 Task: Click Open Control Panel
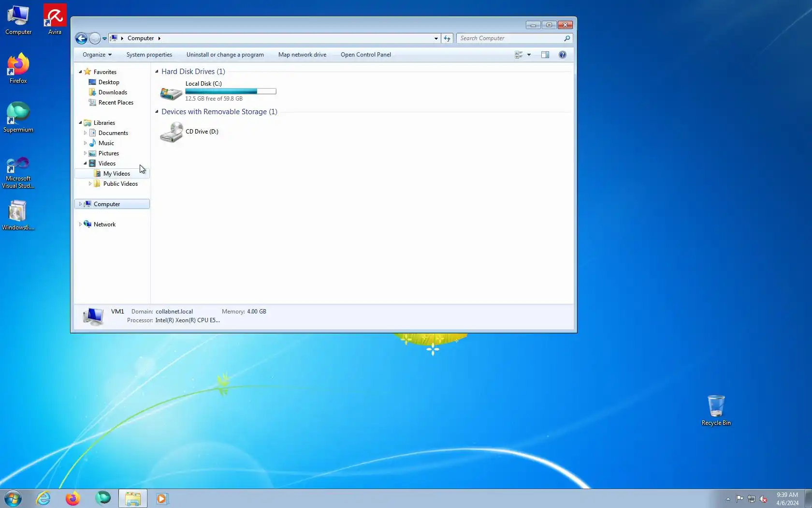(366, 55)
